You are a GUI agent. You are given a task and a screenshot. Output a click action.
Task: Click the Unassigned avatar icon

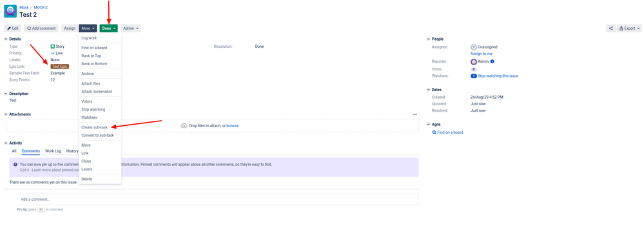tap(474, 47)
